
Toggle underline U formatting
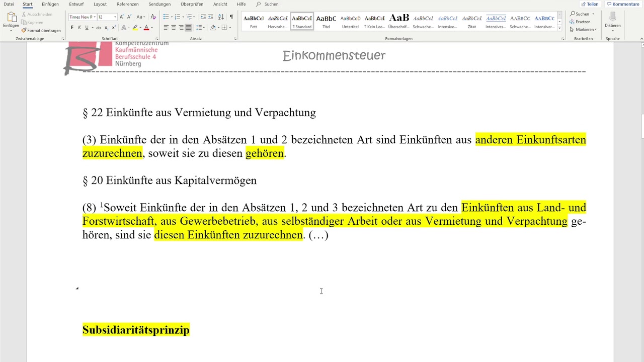click(x=87, y=28)
